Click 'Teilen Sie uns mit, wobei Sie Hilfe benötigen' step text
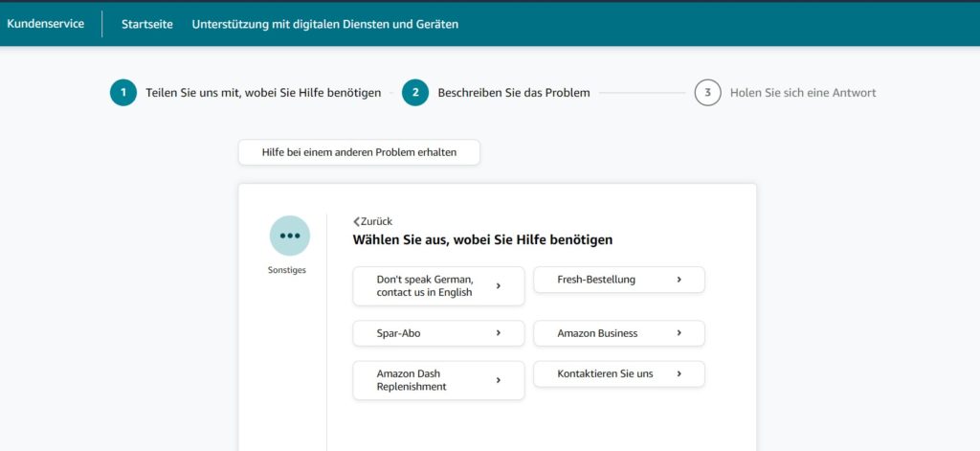 [x=263, y=93]
